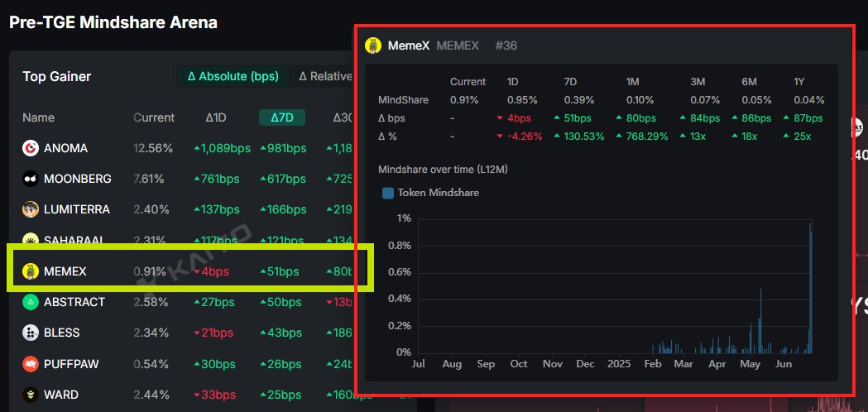Click LUMITERRA's 166bps Δ7D value
The image size is (868, 412).
(x=283, y=209)
